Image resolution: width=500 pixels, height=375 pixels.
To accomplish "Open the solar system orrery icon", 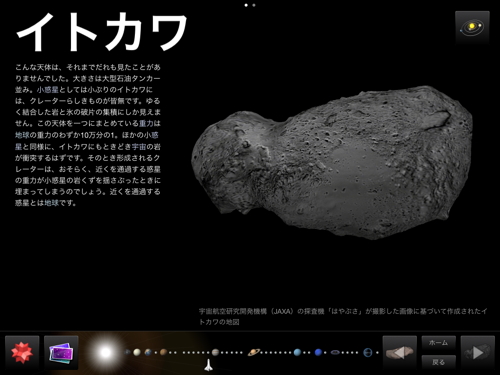I will [x=472, y=27].
